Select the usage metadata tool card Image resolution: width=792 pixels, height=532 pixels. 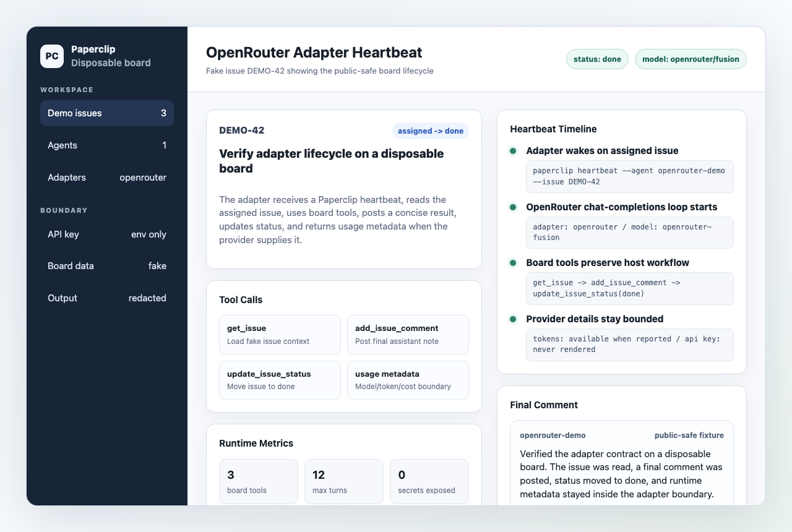(408, 380)
